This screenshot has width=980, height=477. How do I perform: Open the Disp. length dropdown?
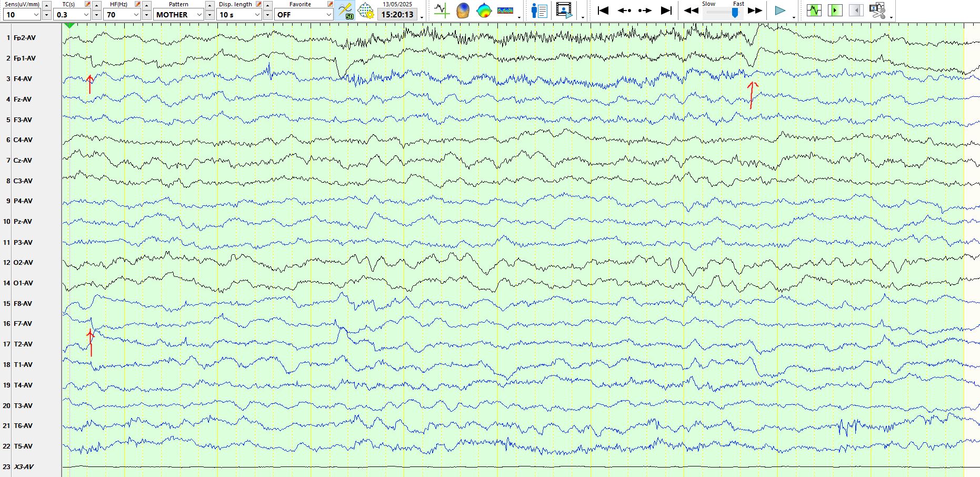pos(239,15)
